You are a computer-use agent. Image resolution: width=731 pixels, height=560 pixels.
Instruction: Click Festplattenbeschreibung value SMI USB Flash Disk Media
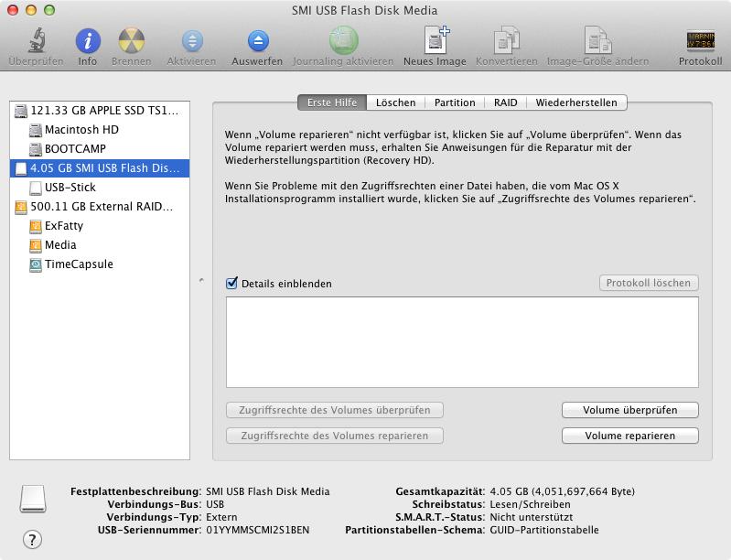pyautogui.click(x=267, y=491)
